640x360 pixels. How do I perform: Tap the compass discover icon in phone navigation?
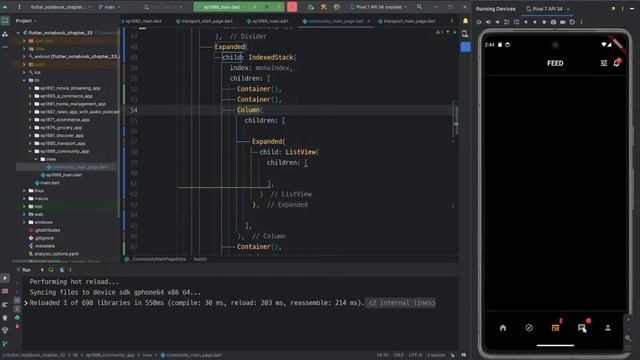pos(529,328)
